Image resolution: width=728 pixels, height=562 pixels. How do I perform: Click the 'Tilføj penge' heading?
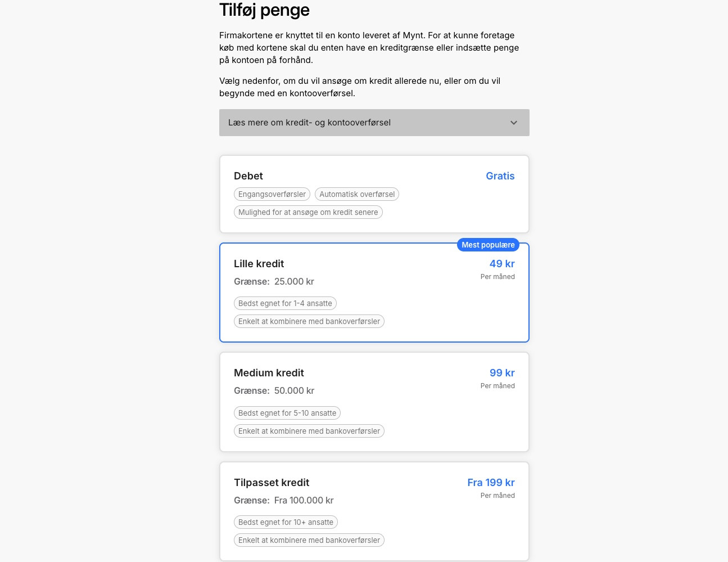(264, 10)
